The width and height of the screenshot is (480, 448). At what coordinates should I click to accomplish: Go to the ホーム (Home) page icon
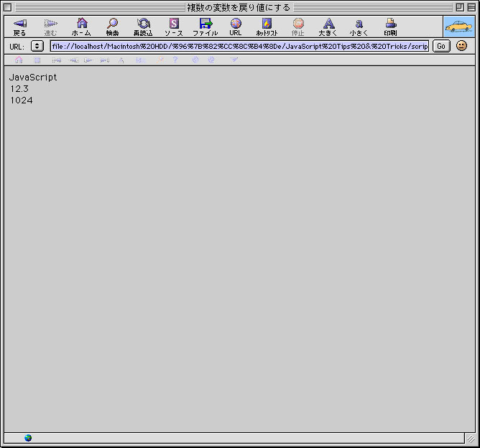pos(82,23)
